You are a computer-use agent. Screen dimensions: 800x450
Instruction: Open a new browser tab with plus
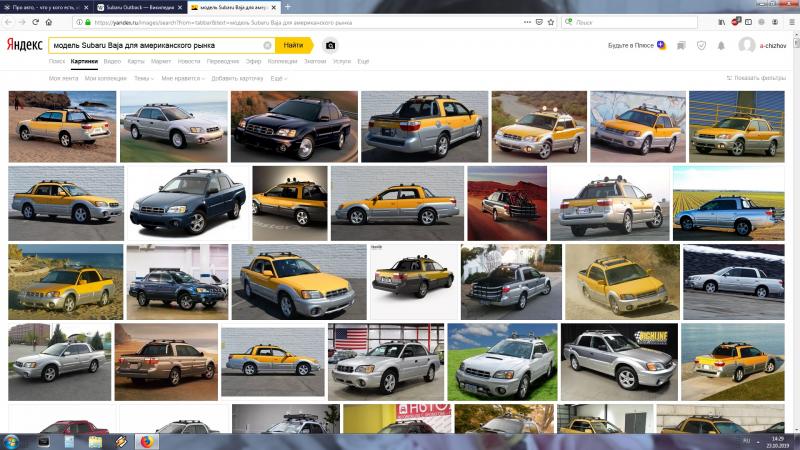coord(288,7)
